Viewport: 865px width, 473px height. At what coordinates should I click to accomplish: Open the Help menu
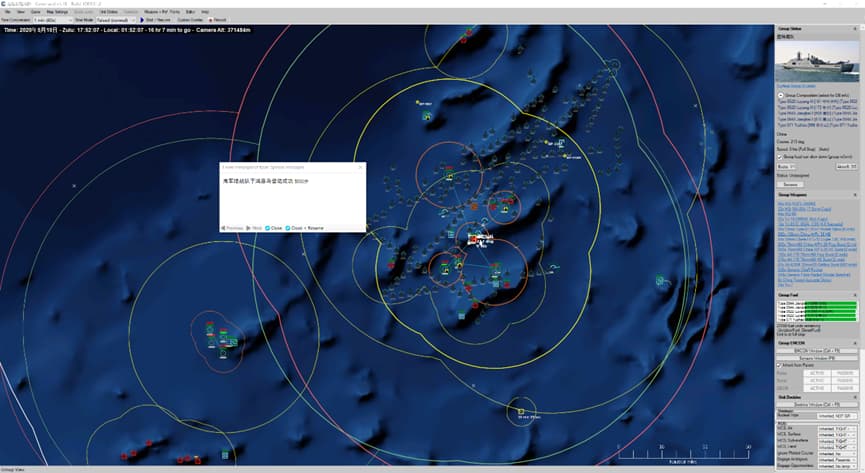(205, 12)
